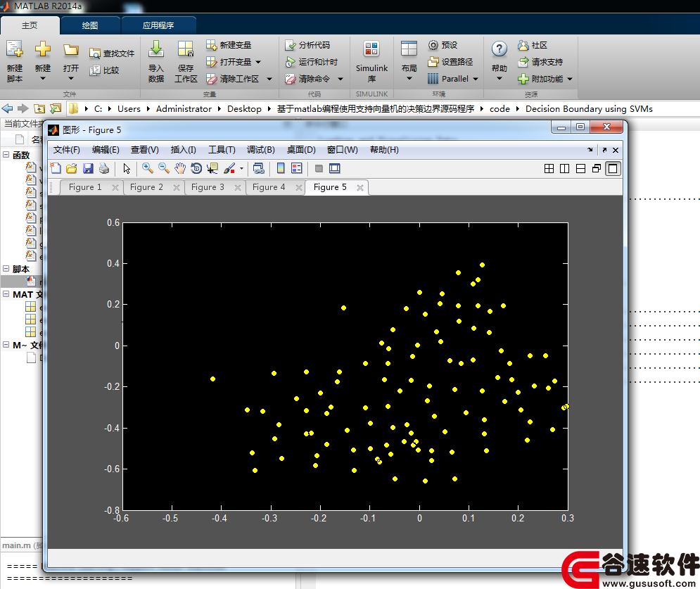Screen dimensions: 700x589
Task: Click 比较 compare button
Action: tap(104, 70)
